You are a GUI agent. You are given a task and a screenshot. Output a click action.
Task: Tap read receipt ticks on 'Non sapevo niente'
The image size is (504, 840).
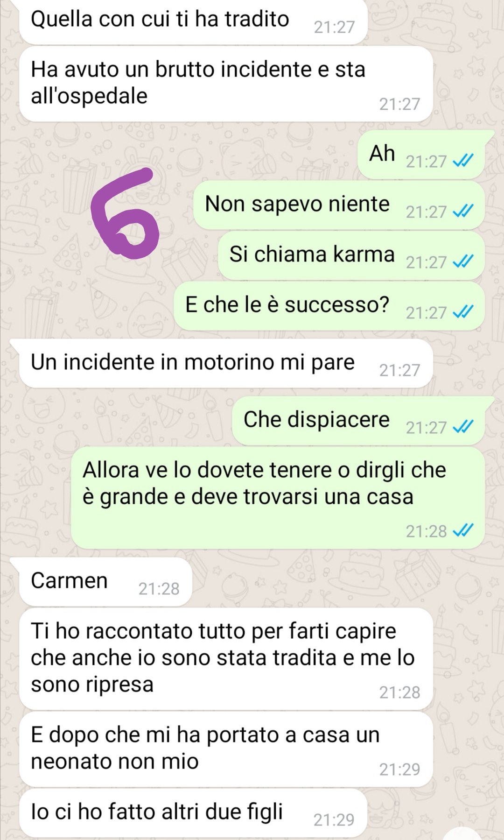coord(463,212)
